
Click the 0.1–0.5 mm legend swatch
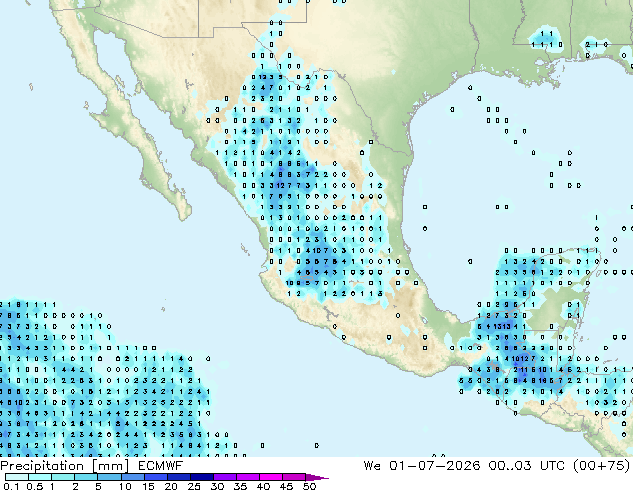[17, 477]
